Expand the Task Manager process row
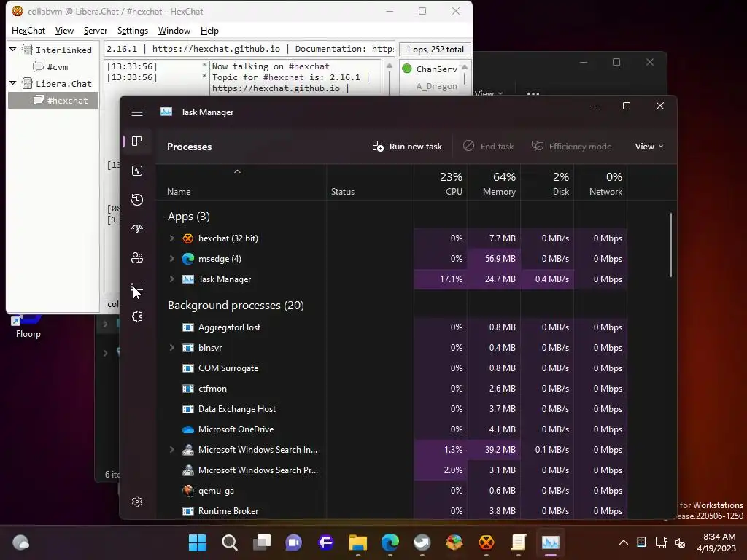 [x=172, y=279]
